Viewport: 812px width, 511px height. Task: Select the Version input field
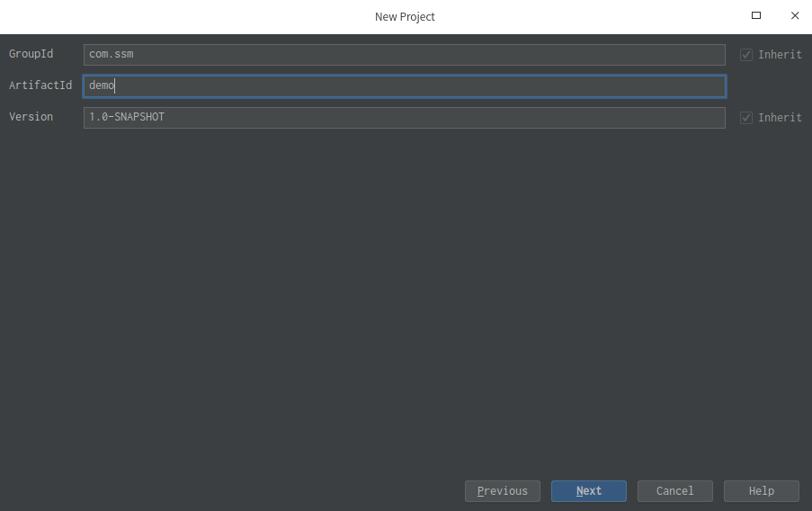coord(405,118)
